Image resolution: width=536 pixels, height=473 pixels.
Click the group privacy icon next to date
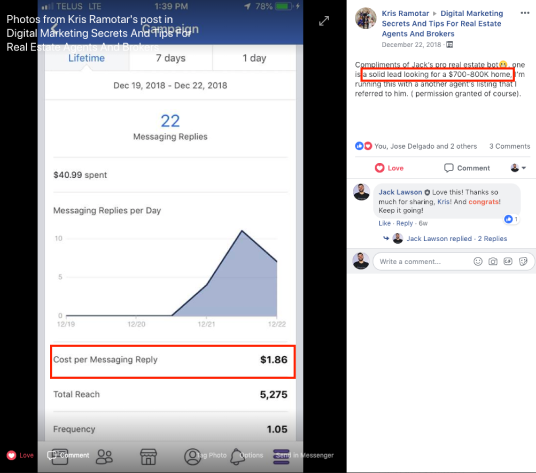click(450, 44)
